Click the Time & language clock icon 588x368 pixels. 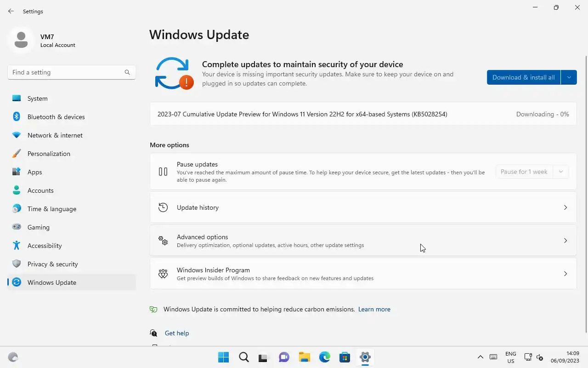tap(17, 209)
